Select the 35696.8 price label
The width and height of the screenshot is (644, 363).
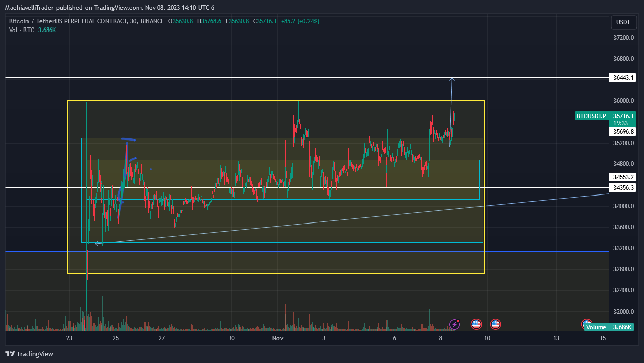[623, 131]
